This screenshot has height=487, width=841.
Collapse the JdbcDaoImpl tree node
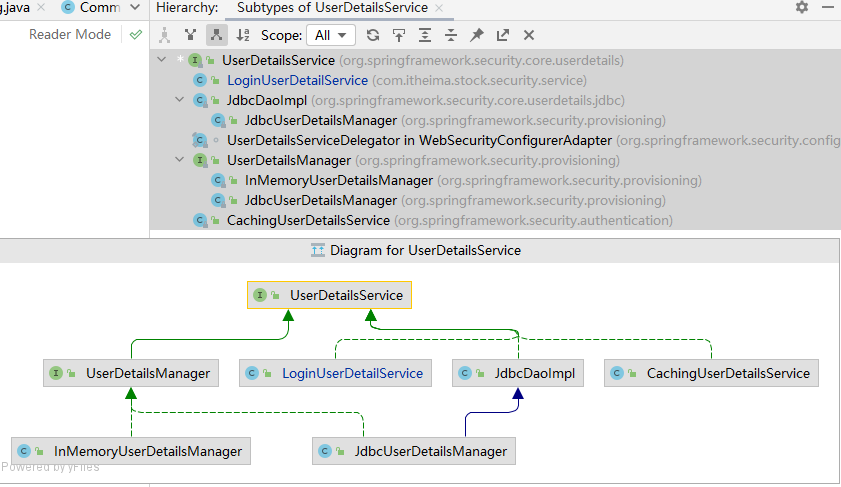point(180,100)
